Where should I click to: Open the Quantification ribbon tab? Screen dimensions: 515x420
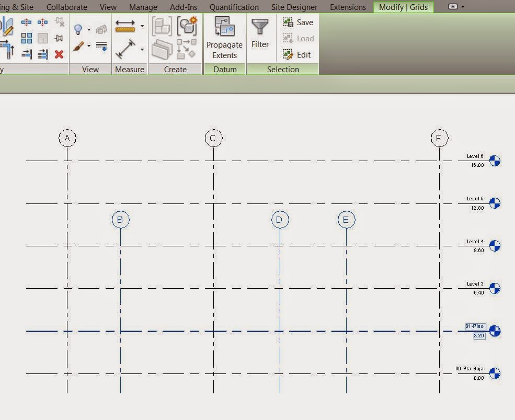tap(234, 7)
